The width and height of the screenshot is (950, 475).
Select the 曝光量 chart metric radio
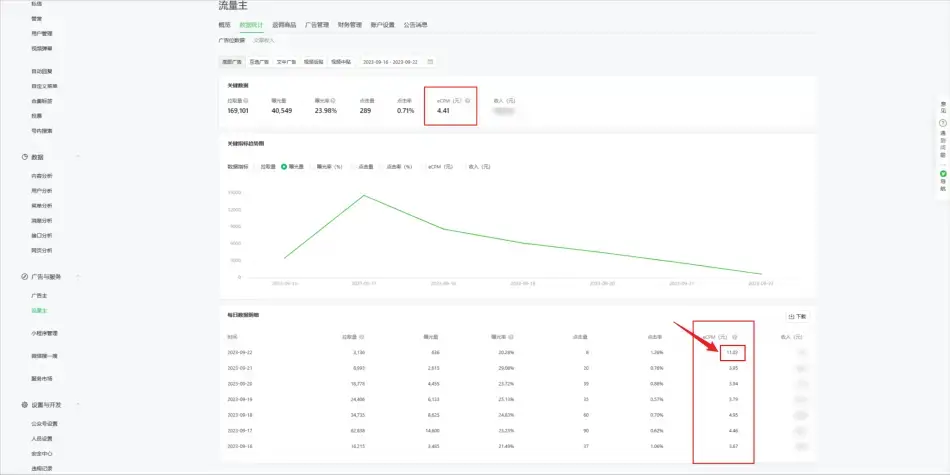coord(284,167)
